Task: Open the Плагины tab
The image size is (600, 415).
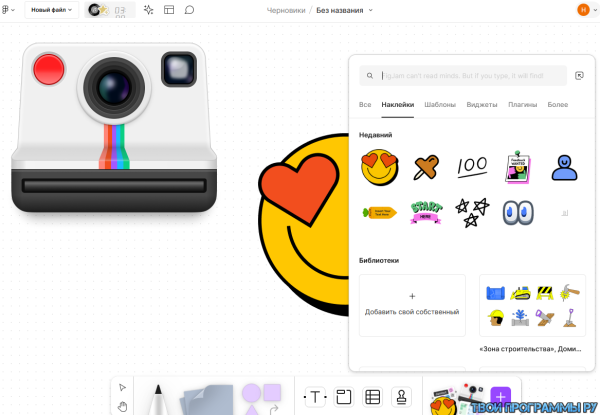Action: [x=522, y=104]
